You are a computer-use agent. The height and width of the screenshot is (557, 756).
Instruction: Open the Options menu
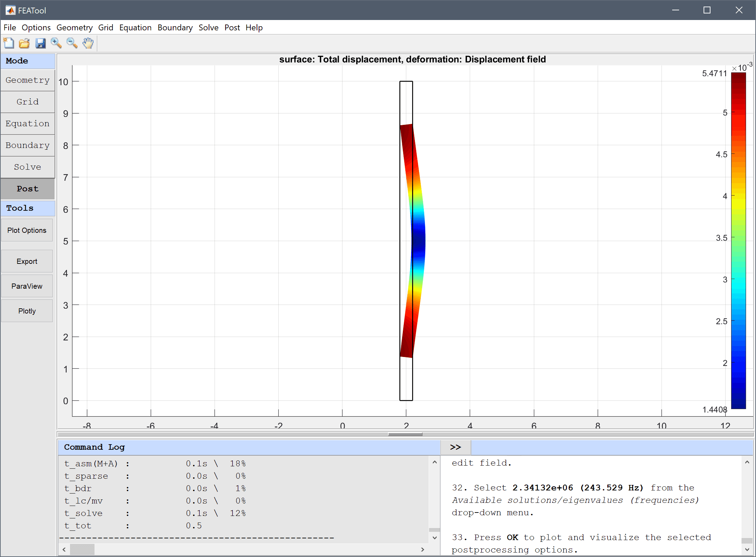pyautogui.click(x=36, y=28)
